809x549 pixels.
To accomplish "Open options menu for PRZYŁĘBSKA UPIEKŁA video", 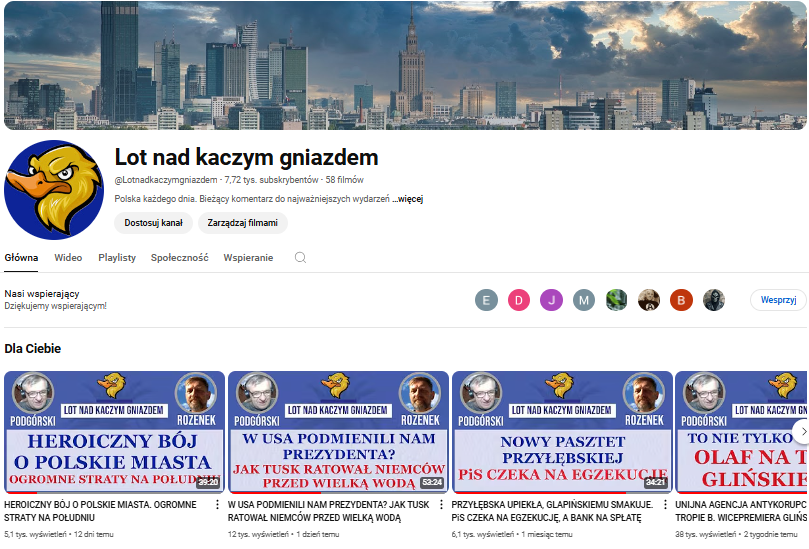I will [665, 505].
